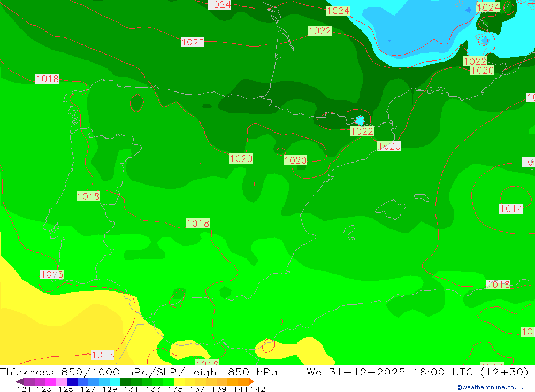The image size is (535, 392).
Task: Click the 'Thickness 850/1000 hPa/SLP/Height 850 hPa' title
Action: coord(139,372)
